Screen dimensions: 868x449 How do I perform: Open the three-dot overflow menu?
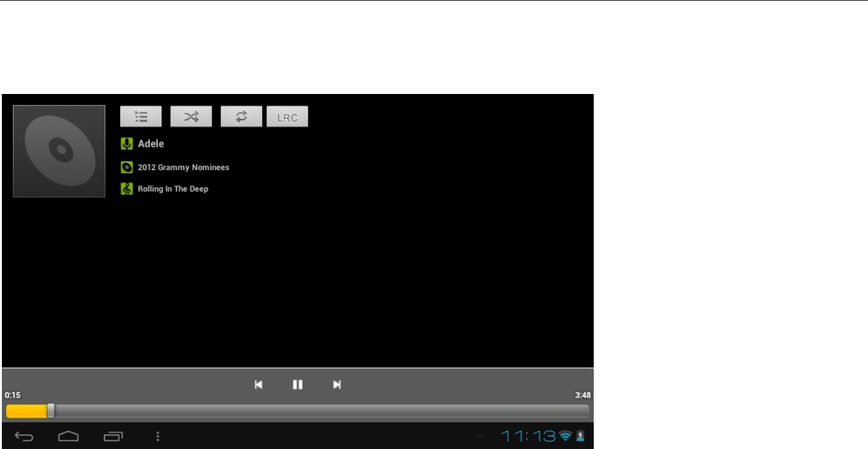click(158, 437)
